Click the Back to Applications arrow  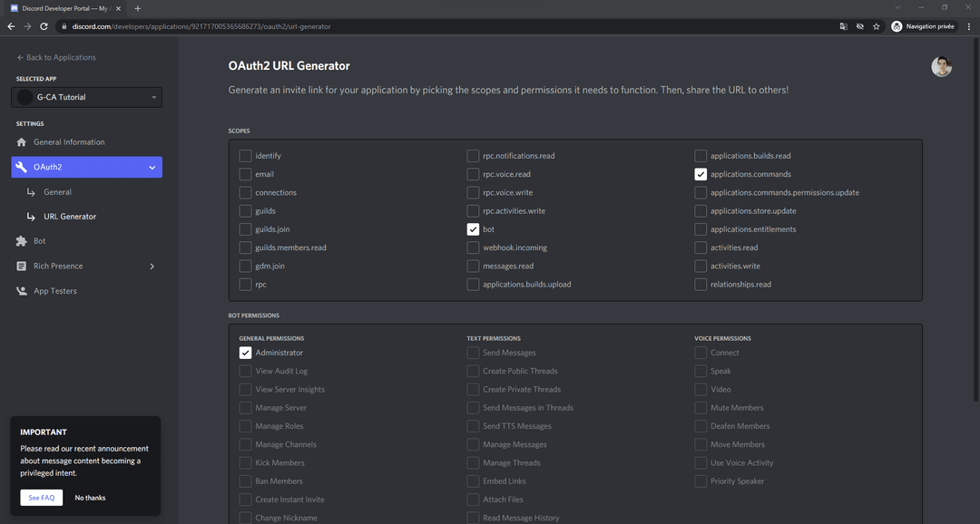pyautogui.click(x=20, y=57)
